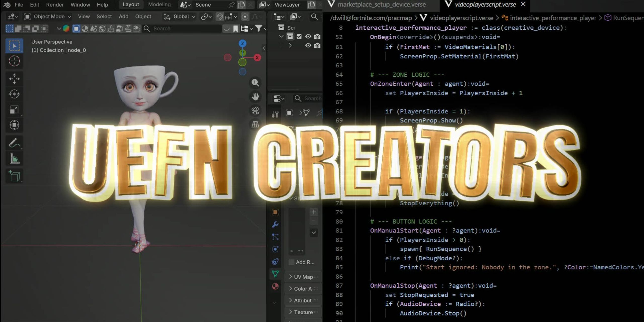Open the Object Data properties tab
This screenshot has height=322, width=644.
coord(275,274)
